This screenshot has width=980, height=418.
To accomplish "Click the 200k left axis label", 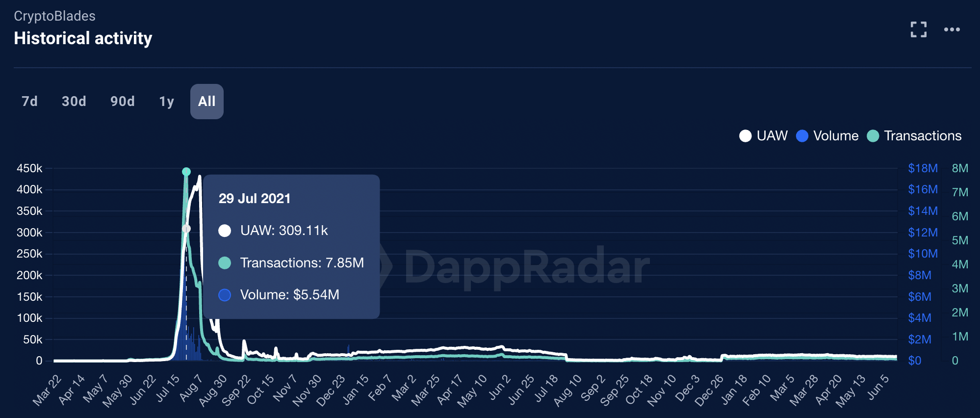I will click(x=29, y=275).
